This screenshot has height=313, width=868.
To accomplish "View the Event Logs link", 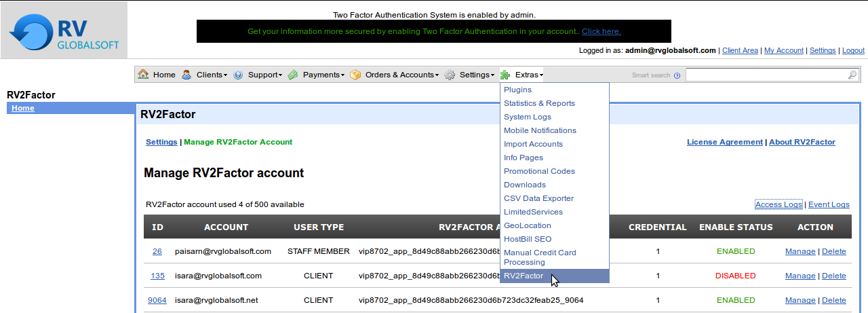I will pos(829,204).
